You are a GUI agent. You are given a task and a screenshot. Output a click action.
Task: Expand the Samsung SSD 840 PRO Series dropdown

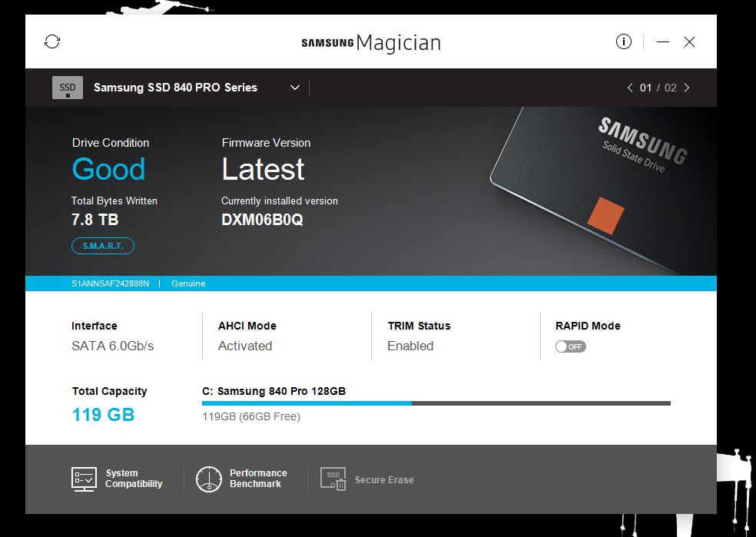pos(294,88)
